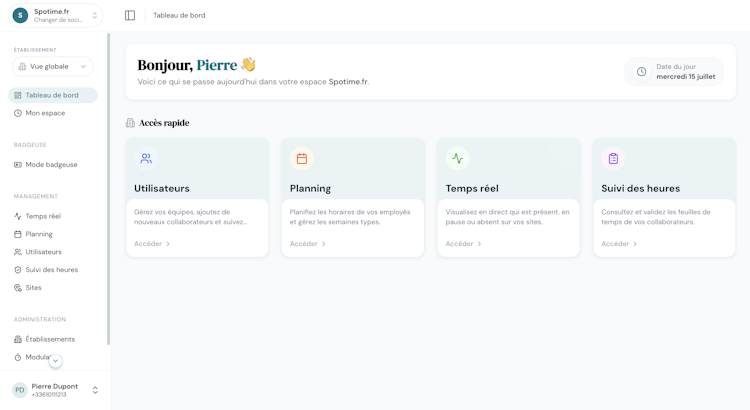Click the sidebar scroll-down chevron button
Screen dimensions: 750x410
tap(55, 361)
